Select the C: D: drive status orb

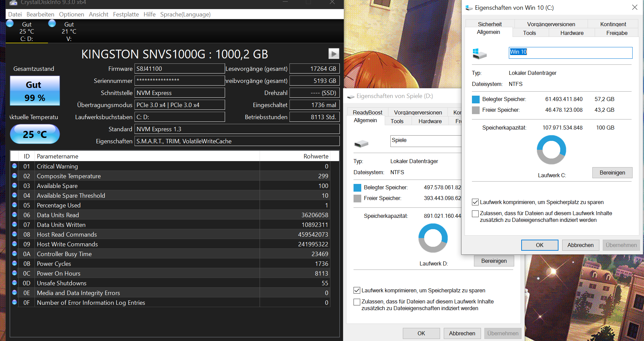pos(10,23)
